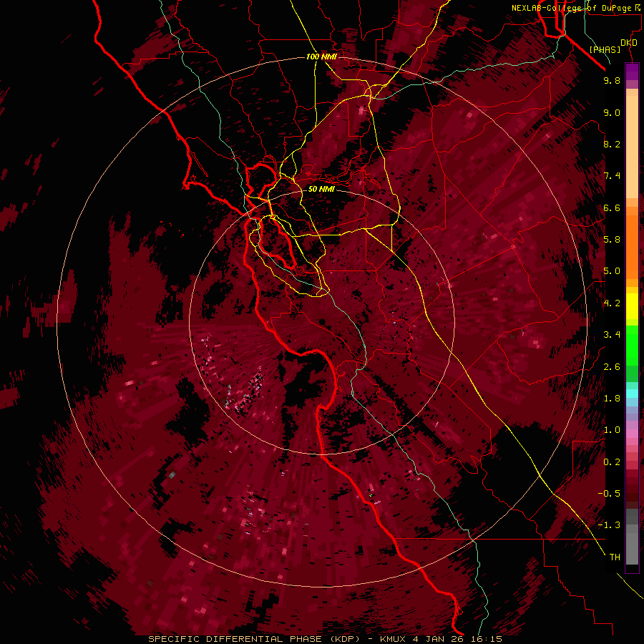Click the -1.3 value on the color scale
The height and width of the screenshot is (644, 644).
(x=609, y=525)
